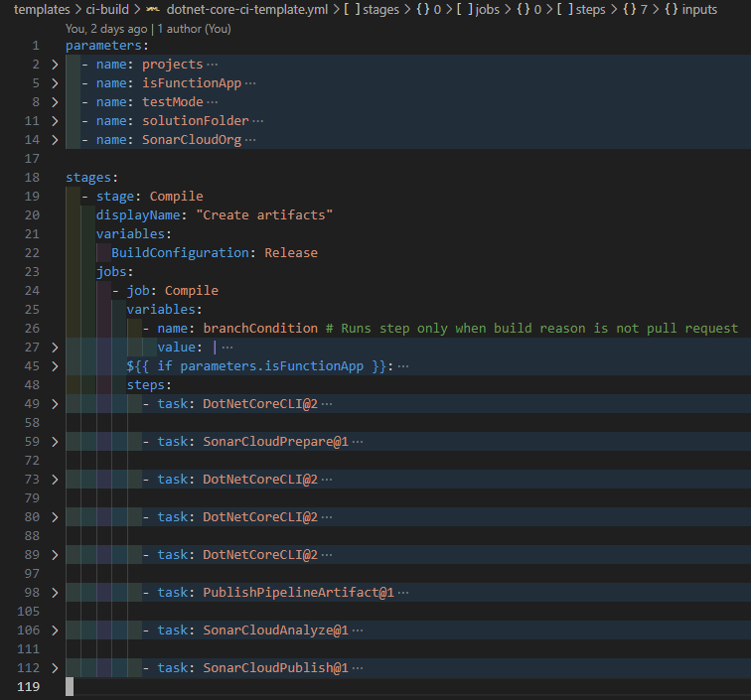Unfold the SonarCloudOrg parameter block

(x=55, y=140)
